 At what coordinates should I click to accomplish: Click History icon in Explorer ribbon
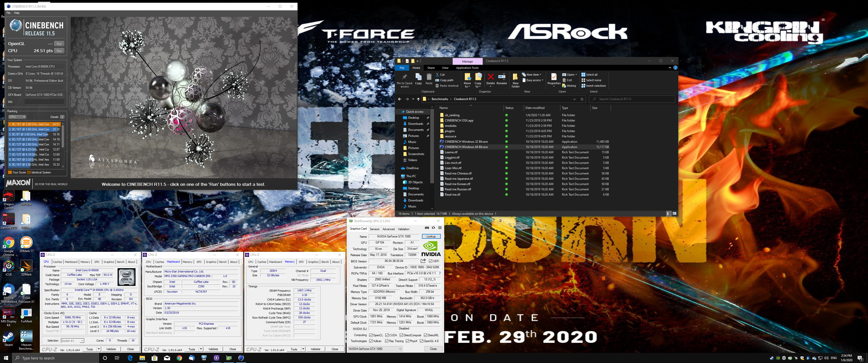(564, 86)
